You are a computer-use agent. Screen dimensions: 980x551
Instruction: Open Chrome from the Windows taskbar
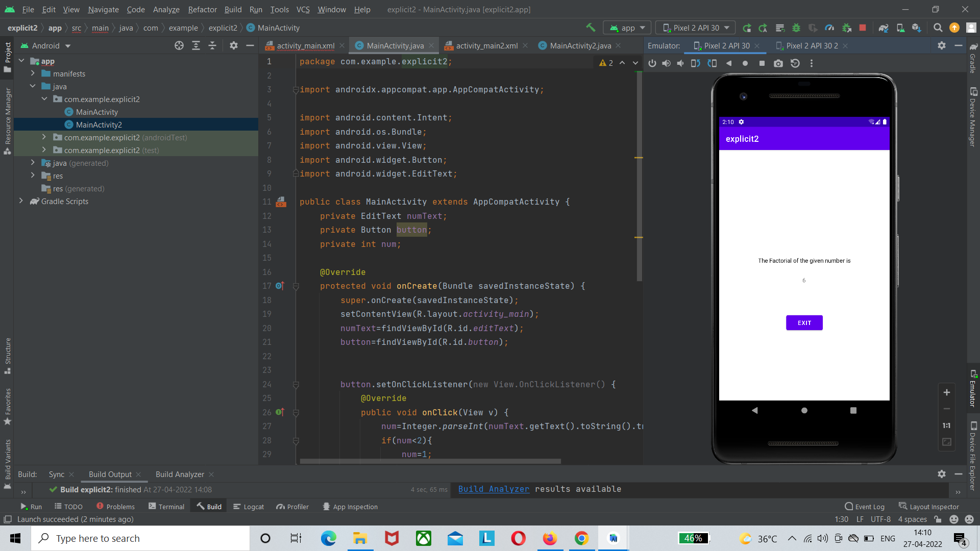coord(581,538)
